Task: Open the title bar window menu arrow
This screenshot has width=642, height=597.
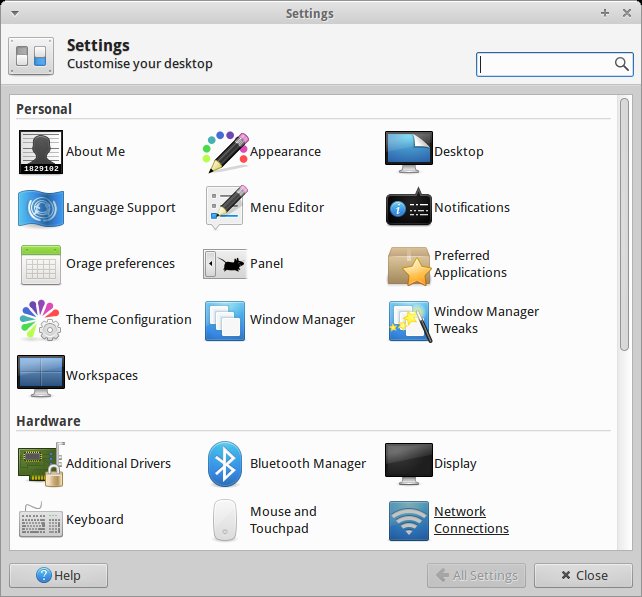Action: point(15,13)
